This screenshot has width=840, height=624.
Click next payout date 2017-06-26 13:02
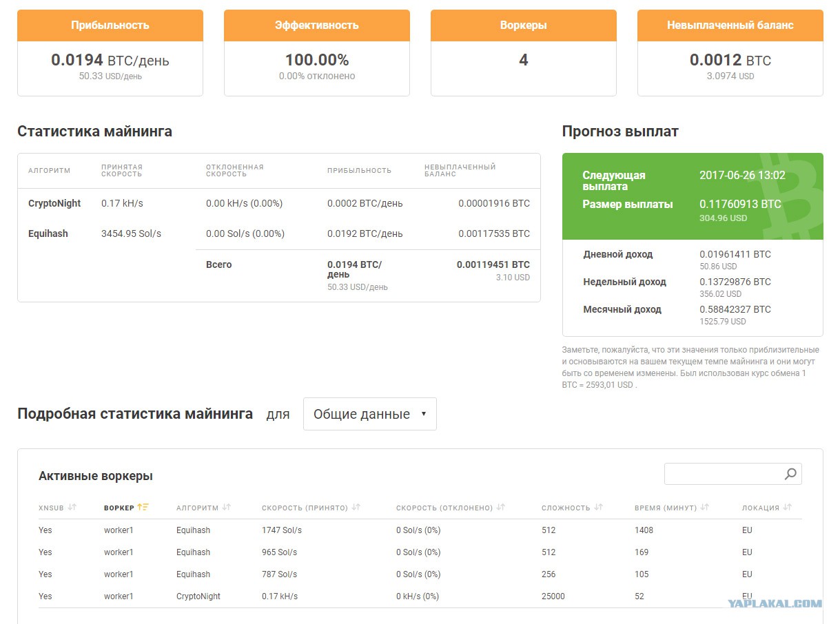click(x=742, y=176)
